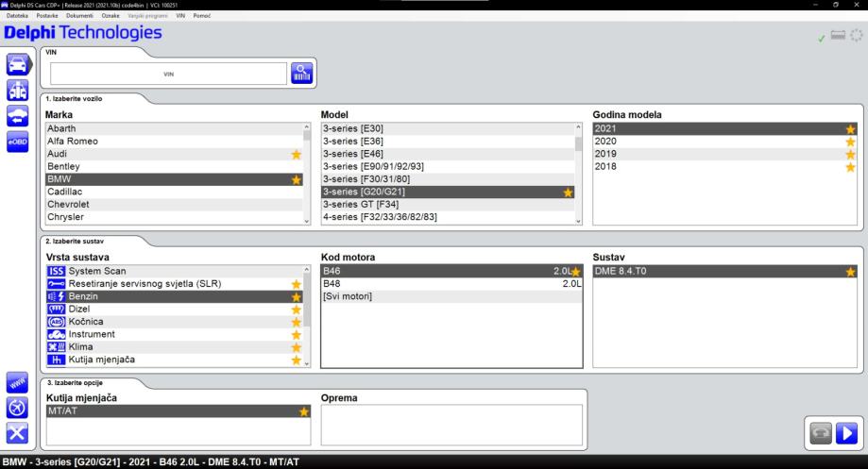Open the eOBD sidebar icon
868x469 pixels.
[x=18, y=142]
